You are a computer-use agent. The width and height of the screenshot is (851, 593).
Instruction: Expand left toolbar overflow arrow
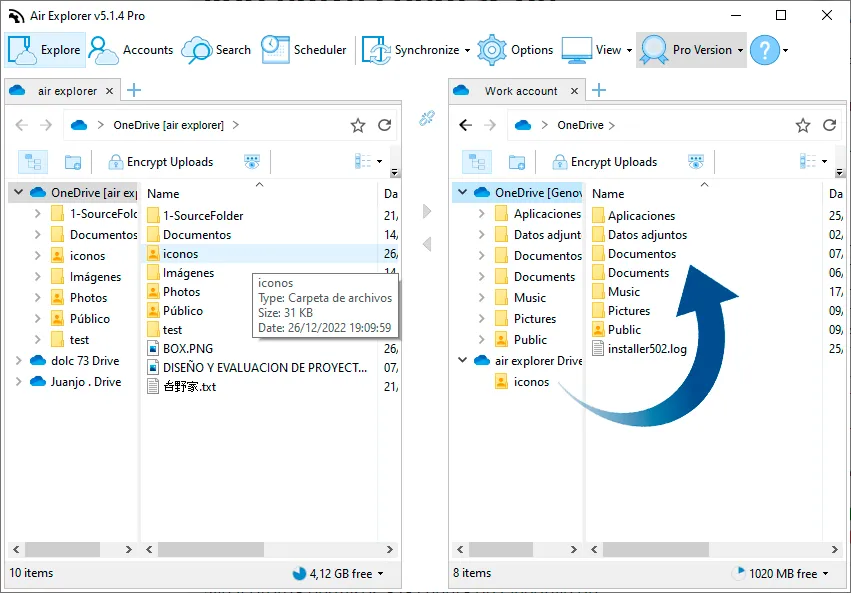point(395,173)
